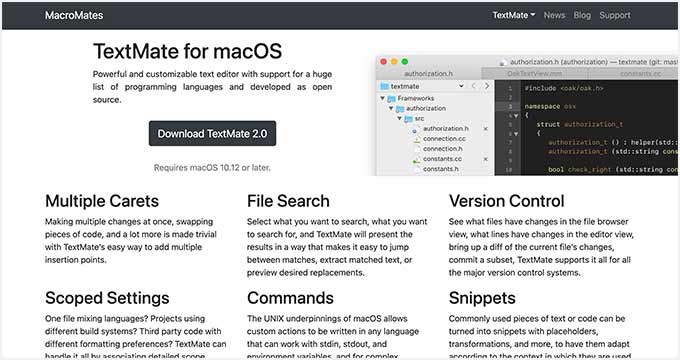Fold code at line 4 arrow

(516, 116)
